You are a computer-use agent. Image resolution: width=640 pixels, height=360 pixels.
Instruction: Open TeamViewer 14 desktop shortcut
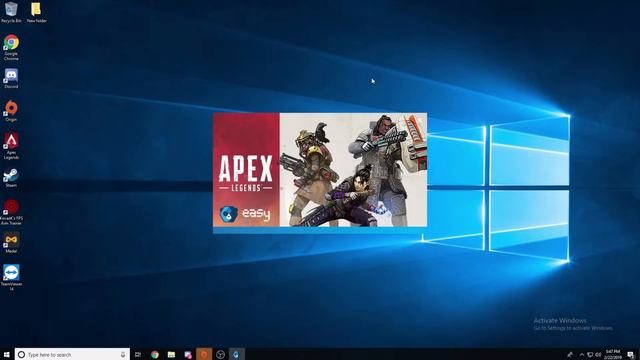(11, 278)
